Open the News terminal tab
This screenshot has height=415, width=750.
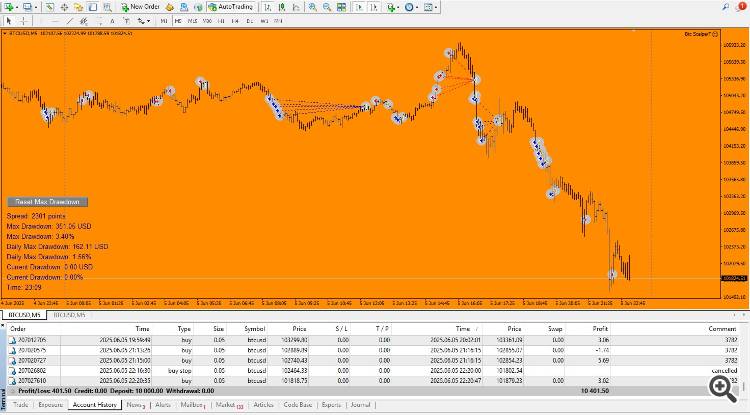[135, 405]
